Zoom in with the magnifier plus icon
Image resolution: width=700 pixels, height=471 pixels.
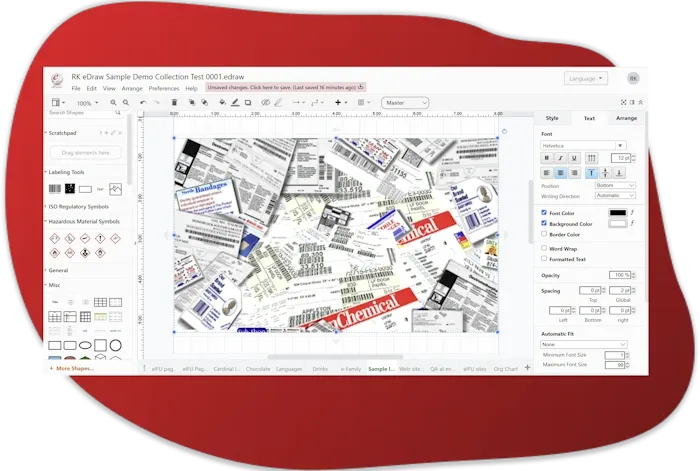(113, 103)
